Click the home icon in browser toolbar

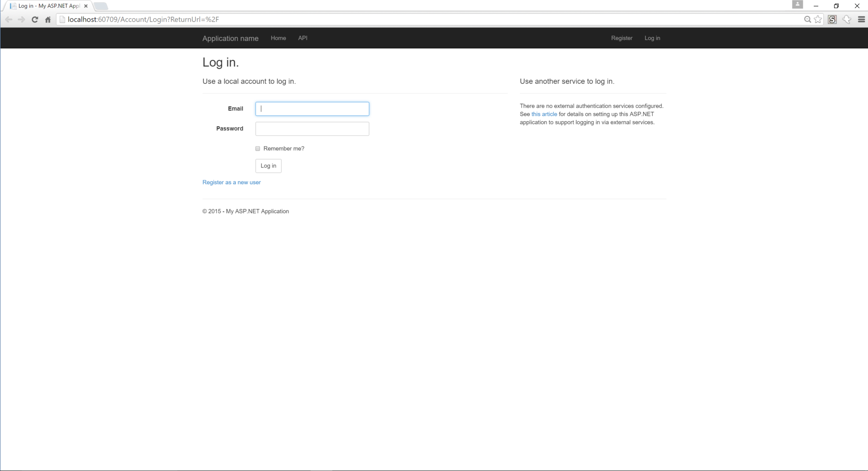coord(47,19)
